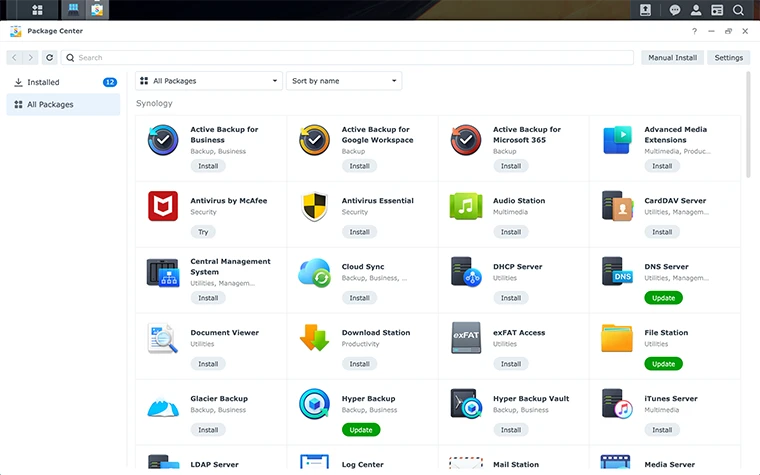Image resolution: width=760 pixels, height=475 pixels.
Task: Click the Glacier Backup icon
Action: click(x=163, y=406)
